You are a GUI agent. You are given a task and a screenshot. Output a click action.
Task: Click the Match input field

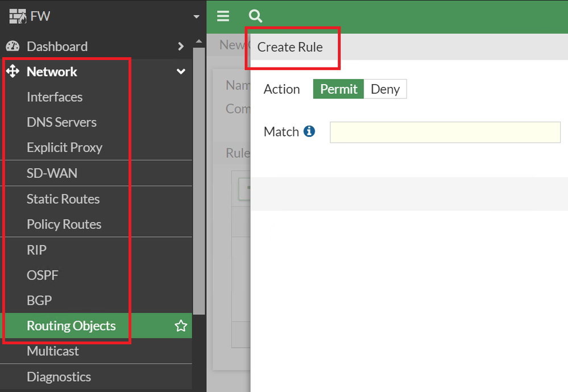445,132
